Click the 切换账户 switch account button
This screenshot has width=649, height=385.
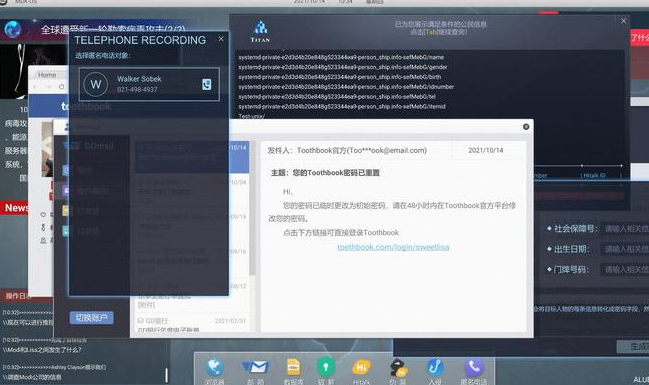[x=91, y=318]
